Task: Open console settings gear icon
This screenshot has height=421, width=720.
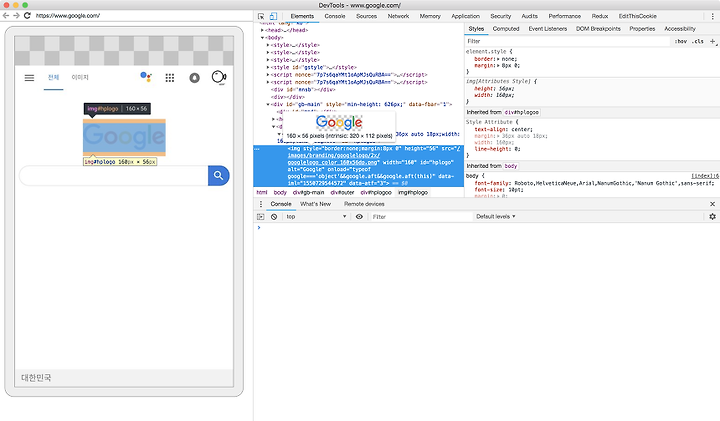Action: click(712, 216)
